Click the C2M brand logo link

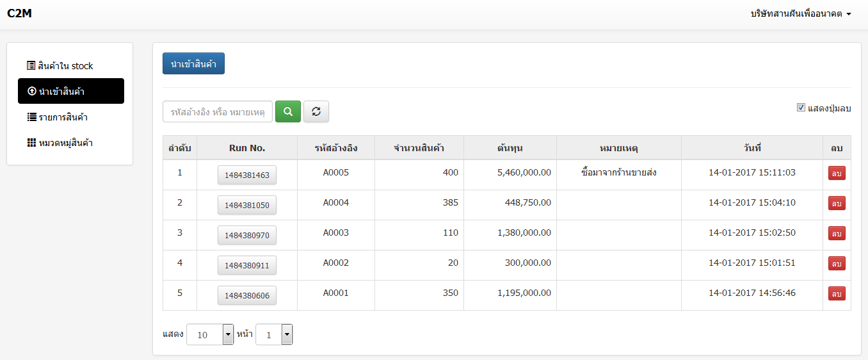click(x=20, y=13)
